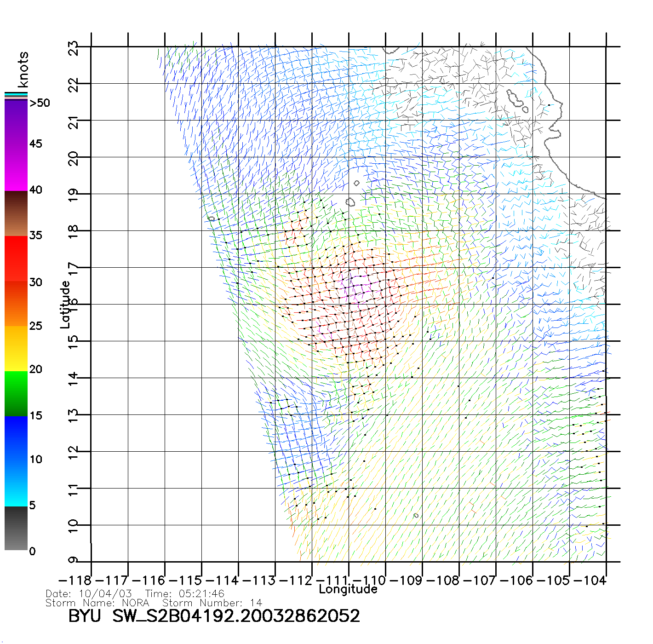Click the 'knots' legend unit label
The image size is (653, 644).
coord(23,69)
